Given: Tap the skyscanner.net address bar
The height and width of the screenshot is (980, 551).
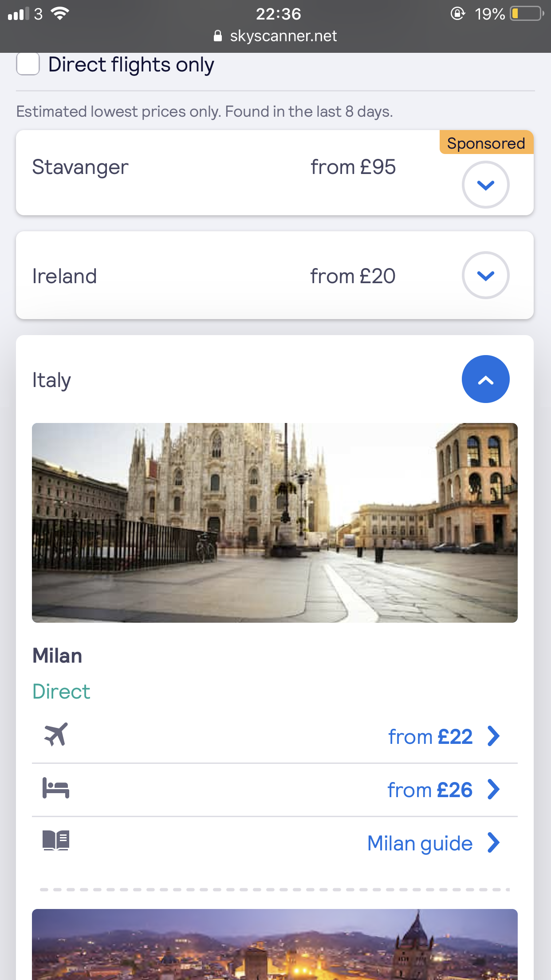Looking at the screenshot, I should pos(283,36).
